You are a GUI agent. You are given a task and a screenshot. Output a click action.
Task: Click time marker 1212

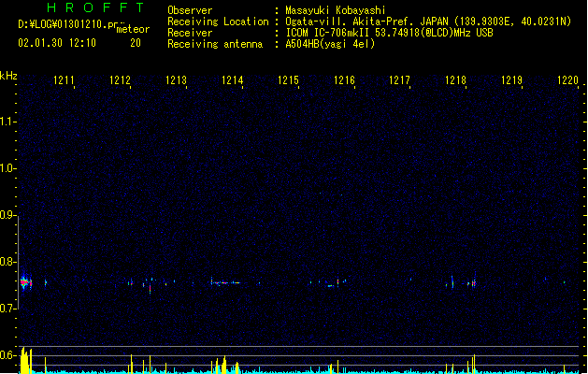coord(120,80)
